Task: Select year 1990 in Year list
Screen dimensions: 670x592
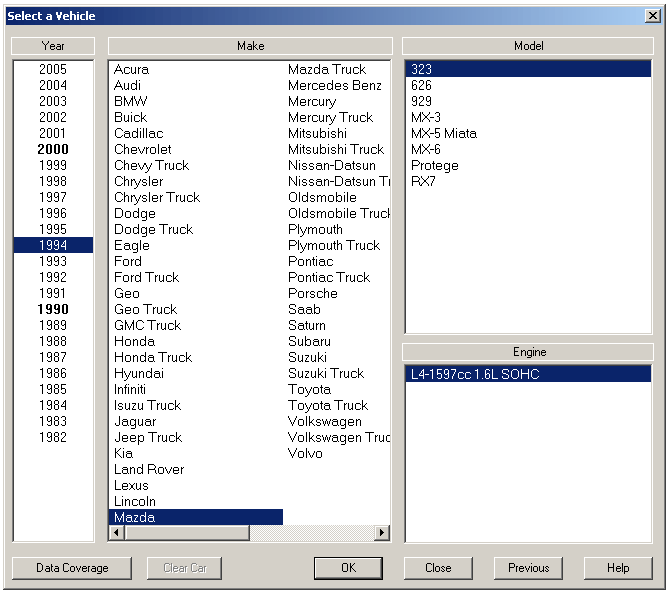Action: [53, 309]
